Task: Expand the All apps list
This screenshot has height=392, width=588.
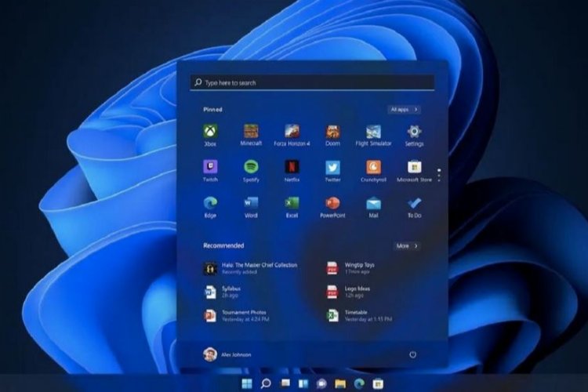Action: tap(404, 110)
